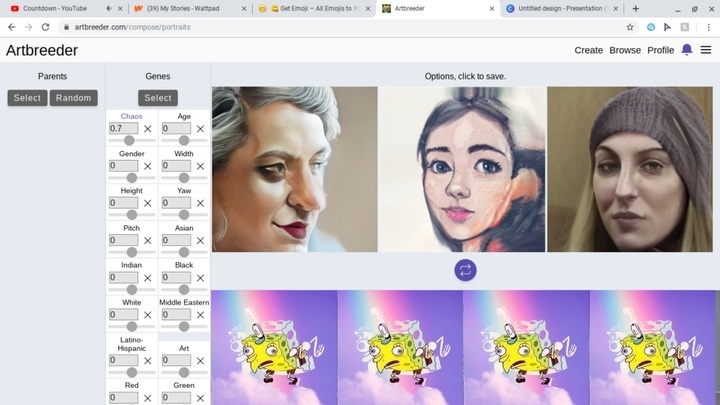This screenshot has width=720, height=405.
Task: Click the Chaos slider handle
Action: click(x=129, y=141)
